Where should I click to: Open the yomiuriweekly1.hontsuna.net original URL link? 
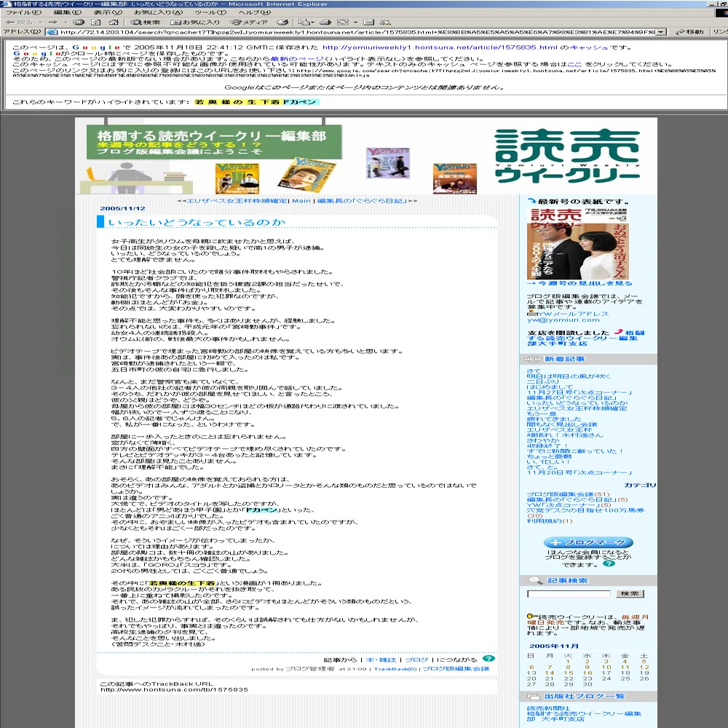click(439, 47)
